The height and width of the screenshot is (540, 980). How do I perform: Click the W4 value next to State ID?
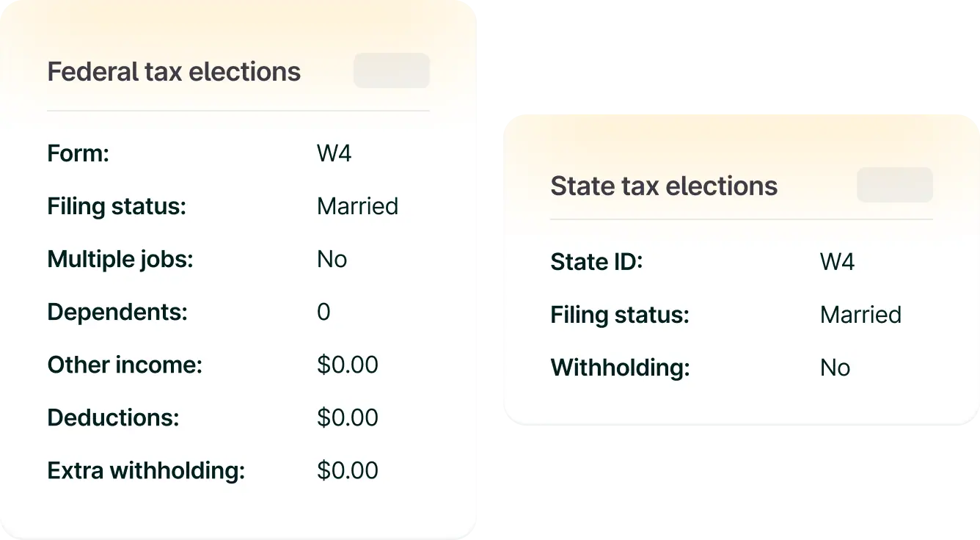[837, 263]
